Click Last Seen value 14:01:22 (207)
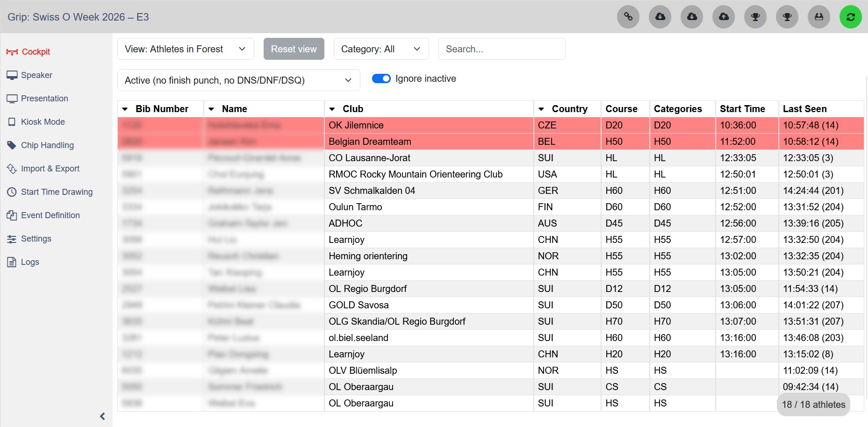Viewport: 868px width, 427px height. click(x=813, y=305)
